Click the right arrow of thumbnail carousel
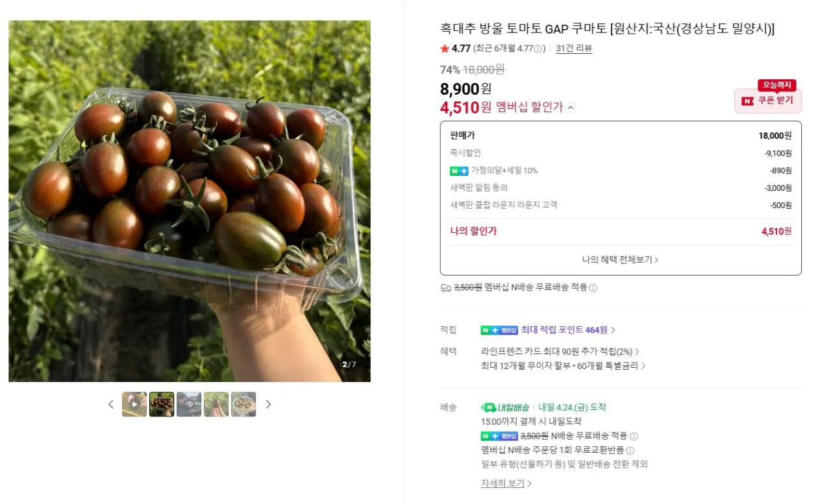Screen dimensions: 831x504 [268, 403]
